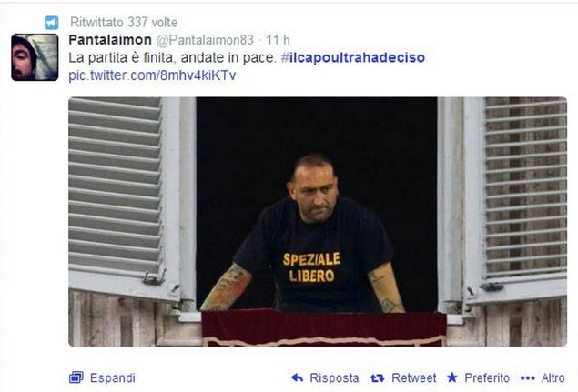Retweet using the Retweet label
This screenshot has height=392, width=578.
(413, 378)
